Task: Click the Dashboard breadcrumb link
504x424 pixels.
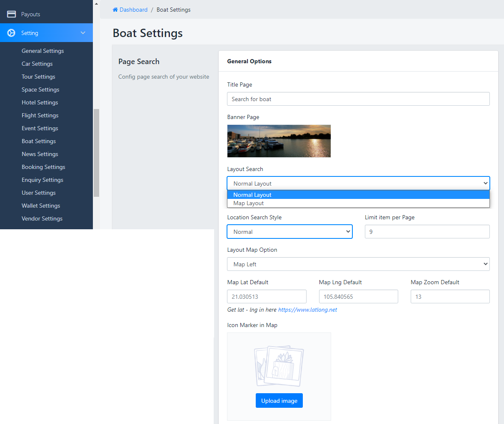Action: point(133,10)
